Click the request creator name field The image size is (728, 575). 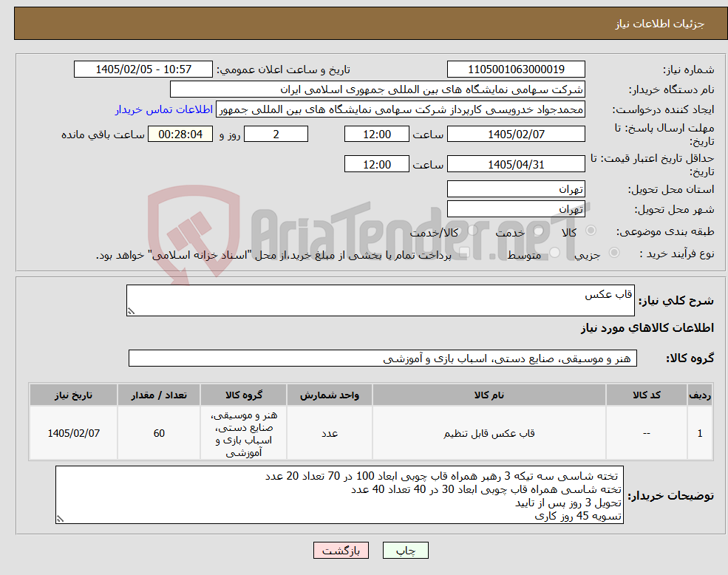point(400,109)
